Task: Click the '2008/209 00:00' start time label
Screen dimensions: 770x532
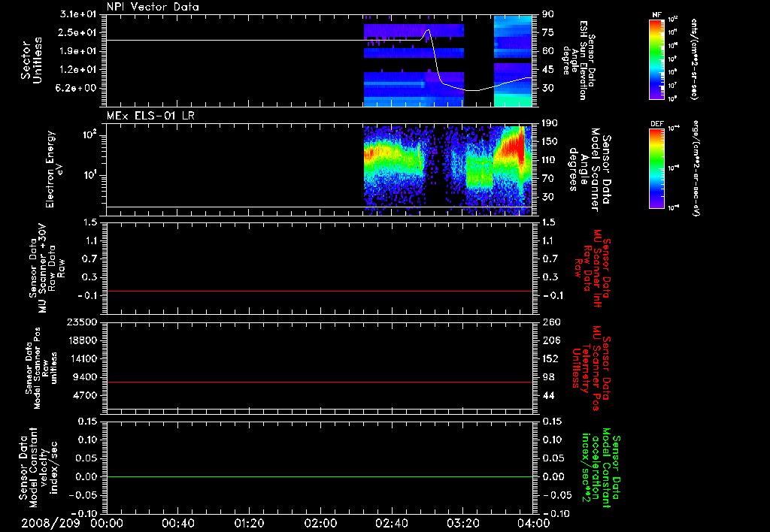Action: (x=72, y=523)
